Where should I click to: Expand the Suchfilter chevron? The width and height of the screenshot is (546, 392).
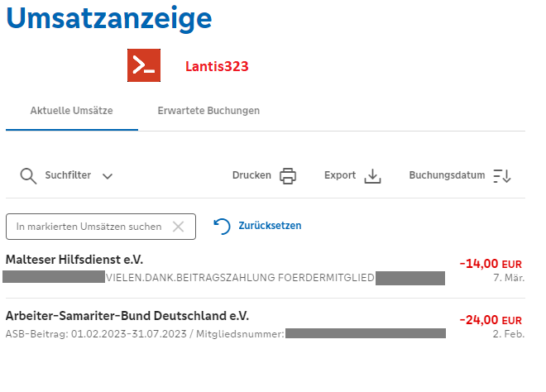108,176
